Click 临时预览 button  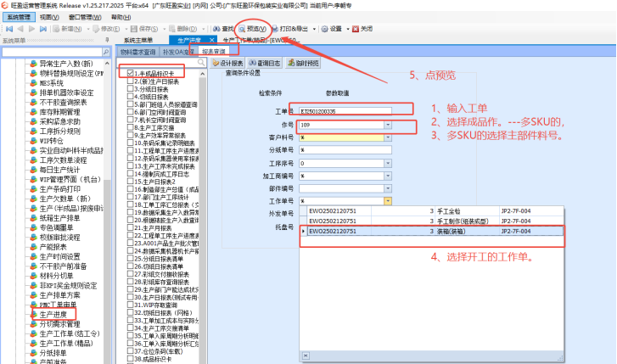click(303, 63)
